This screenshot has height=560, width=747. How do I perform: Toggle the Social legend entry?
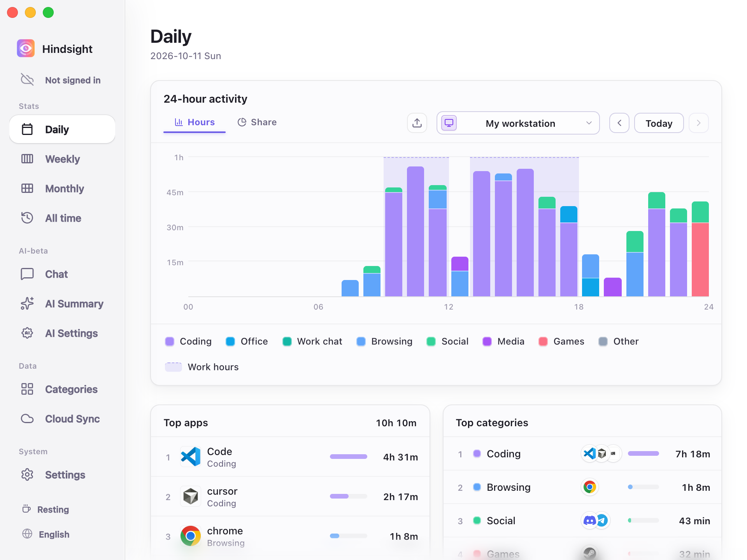click(x=447, y=341)
